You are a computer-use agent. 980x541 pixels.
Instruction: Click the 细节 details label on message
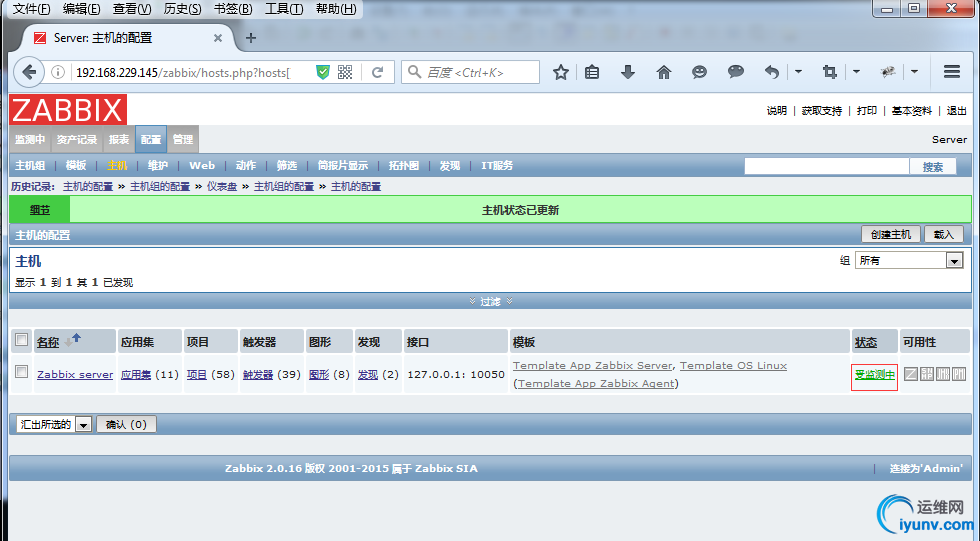click(x=40, y=210)
